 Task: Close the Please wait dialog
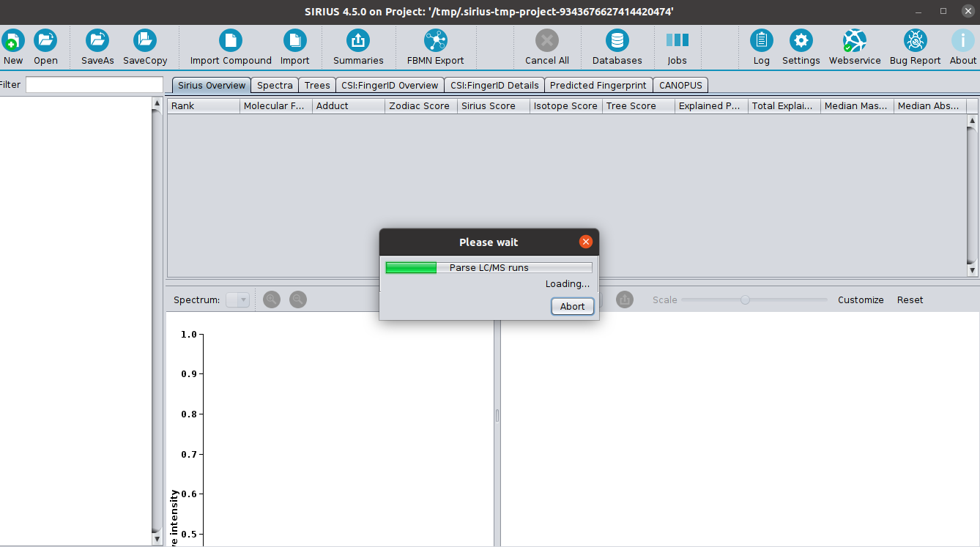tap(585, 242)
